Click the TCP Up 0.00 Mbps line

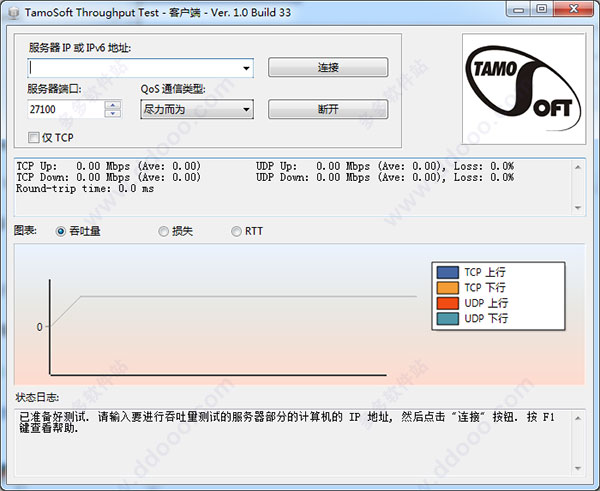(108, 166)
